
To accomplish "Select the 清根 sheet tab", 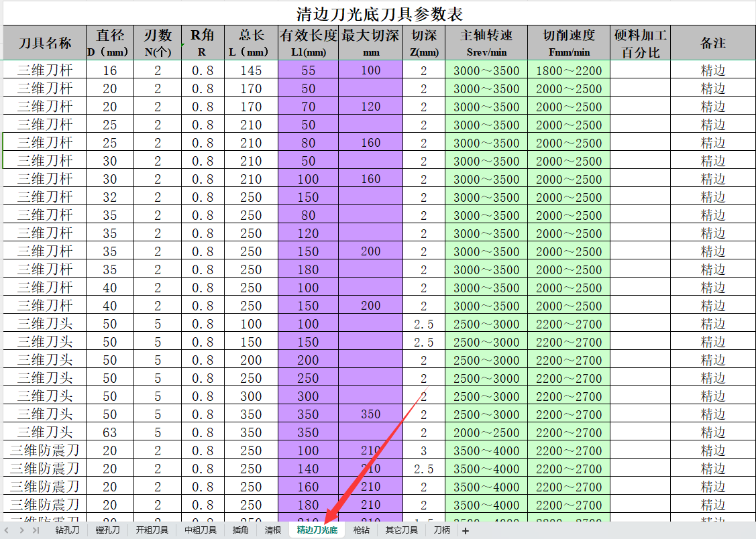I will click(273, 530).
